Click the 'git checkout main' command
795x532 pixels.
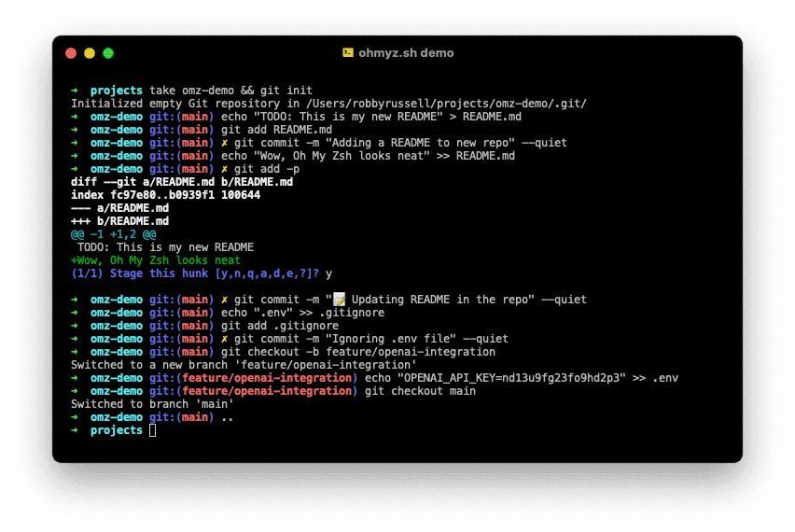point(420,391)
